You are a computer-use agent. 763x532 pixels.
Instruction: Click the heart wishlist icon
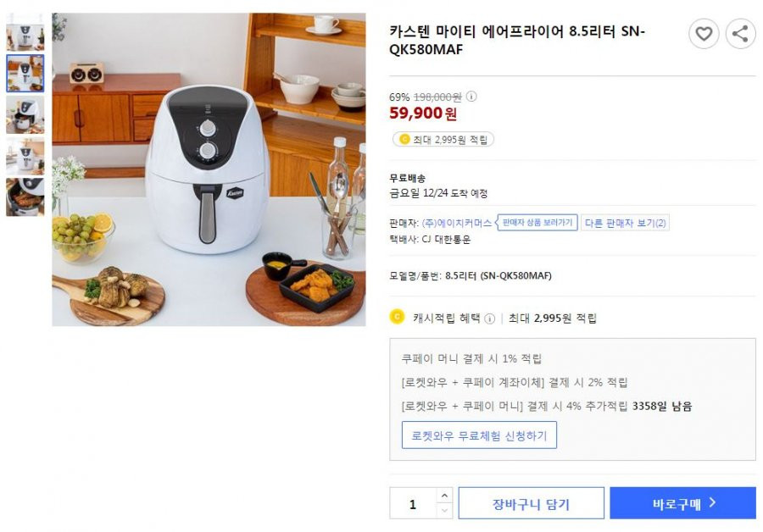pos(704,34)
